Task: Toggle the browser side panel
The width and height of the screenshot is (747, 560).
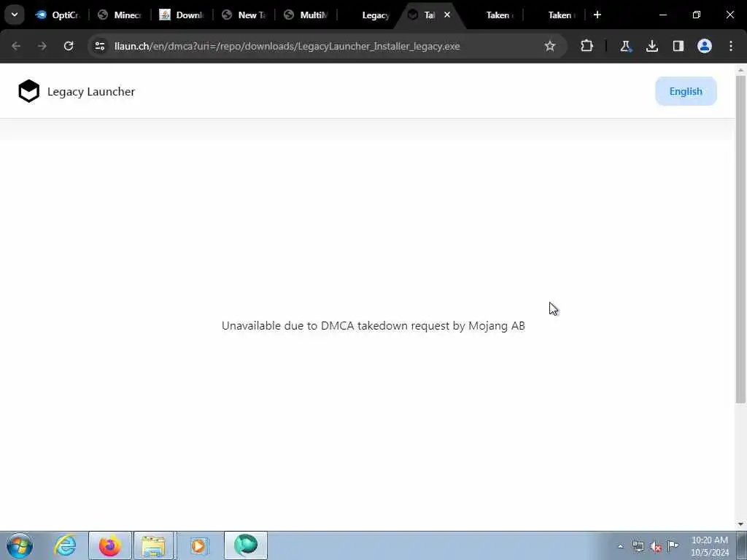Action: [678, 46]
